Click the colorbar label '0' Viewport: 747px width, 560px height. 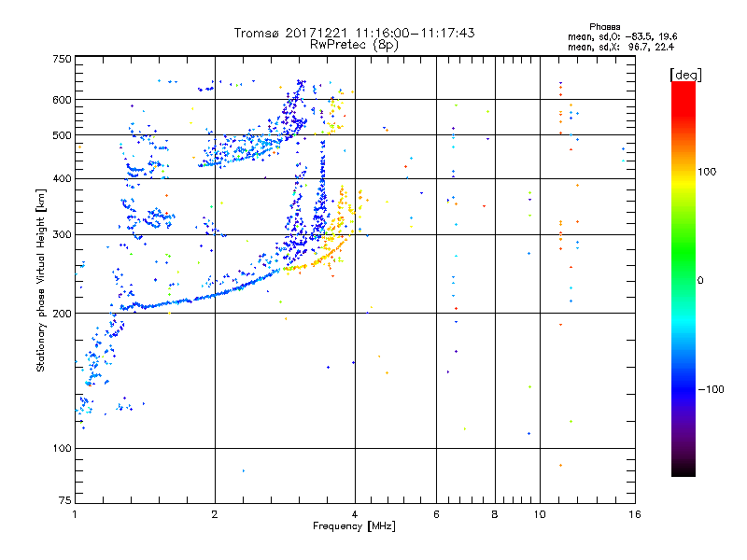[x=700, y=281]
